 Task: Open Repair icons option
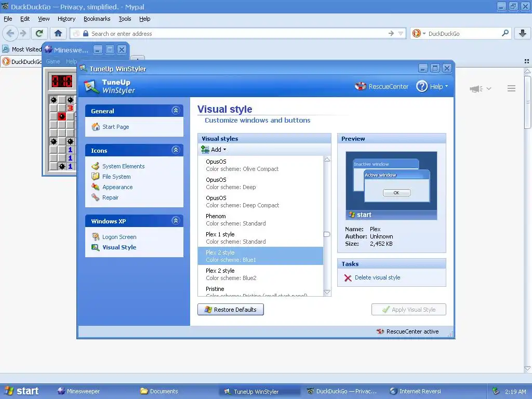pos(105,197)
